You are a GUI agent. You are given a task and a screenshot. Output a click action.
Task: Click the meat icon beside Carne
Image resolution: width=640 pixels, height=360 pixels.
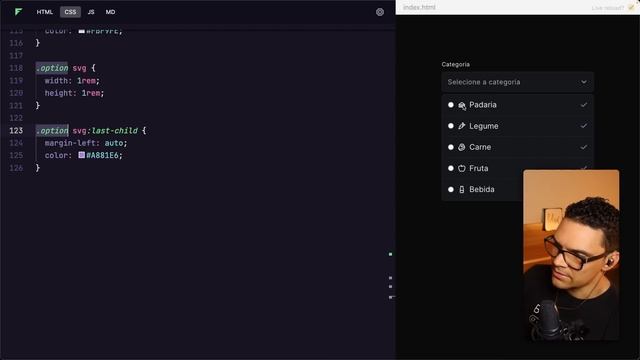coord(462,147)
